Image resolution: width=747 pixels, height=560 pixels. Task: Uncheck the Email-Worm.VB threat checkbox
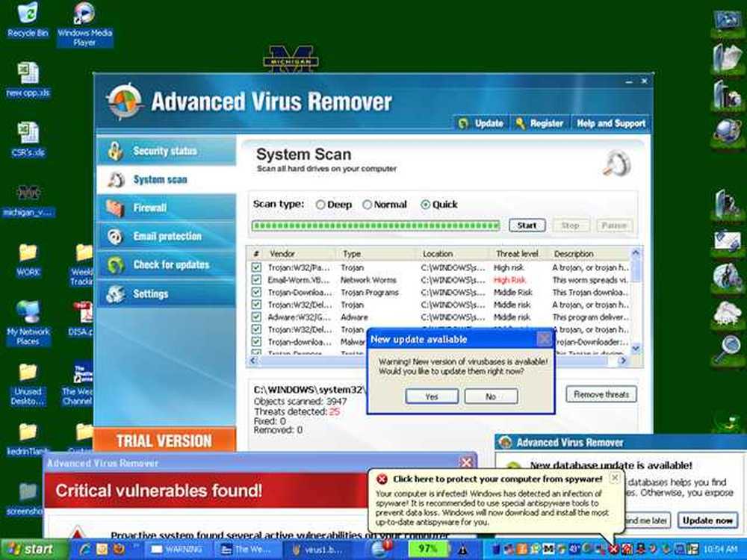(x=256, y=279)
